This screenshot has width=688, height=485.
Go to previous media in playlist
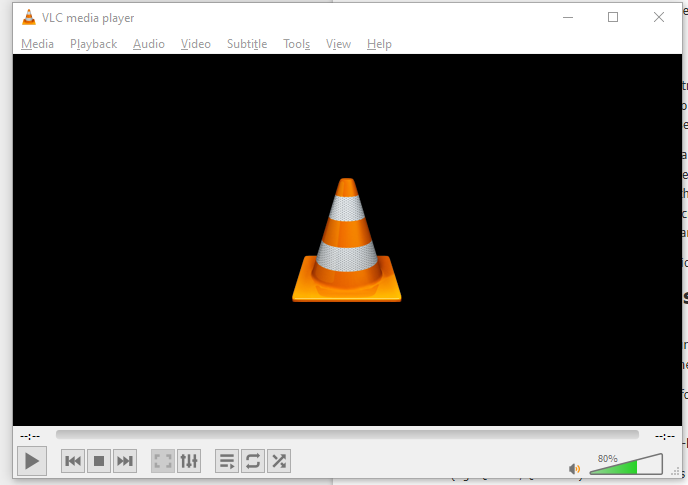click(x=73, y=461)
